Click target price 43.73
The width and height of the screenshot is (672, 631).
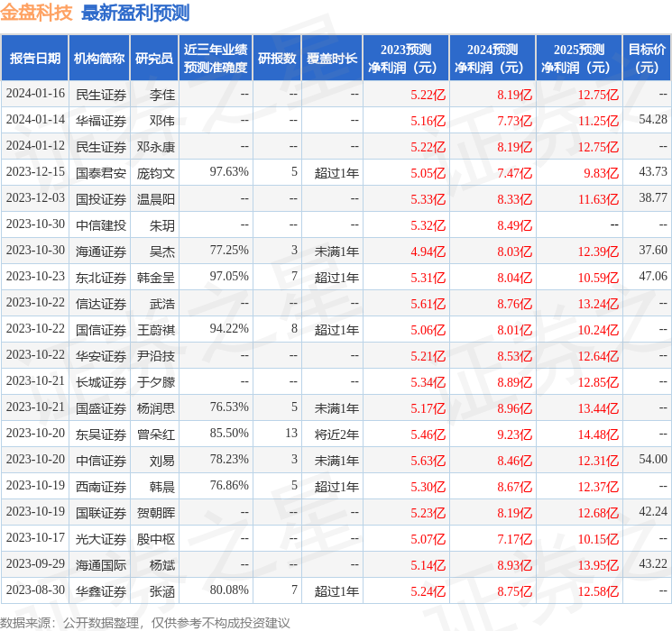653,172
